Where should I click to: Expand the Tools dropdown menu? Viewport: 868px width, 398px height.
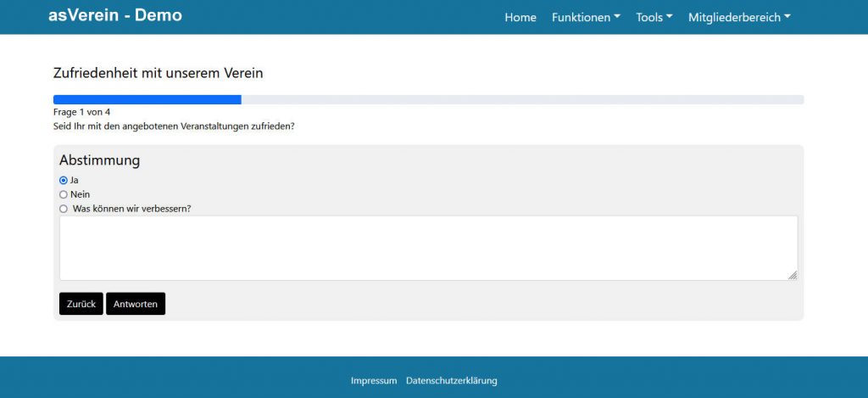[x=654, y=17]
